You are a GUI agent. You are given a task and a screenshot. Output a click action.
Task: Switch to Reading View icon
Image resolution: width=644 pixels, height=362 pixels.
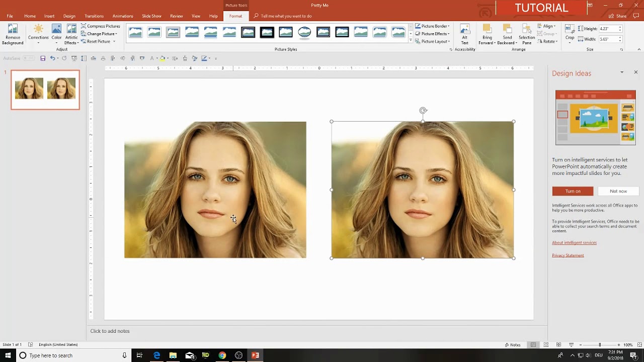(x=558, y=345)
